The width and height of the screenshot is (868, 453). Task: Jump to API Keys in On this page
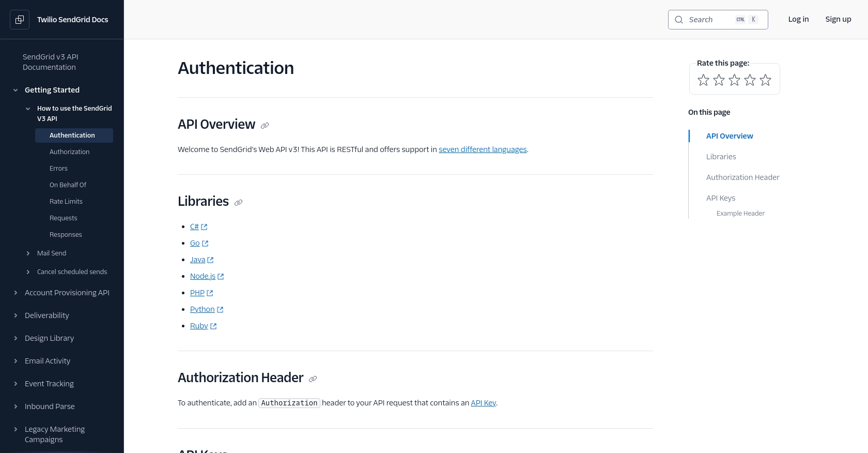pyautogui.click(x=720, y=198)
